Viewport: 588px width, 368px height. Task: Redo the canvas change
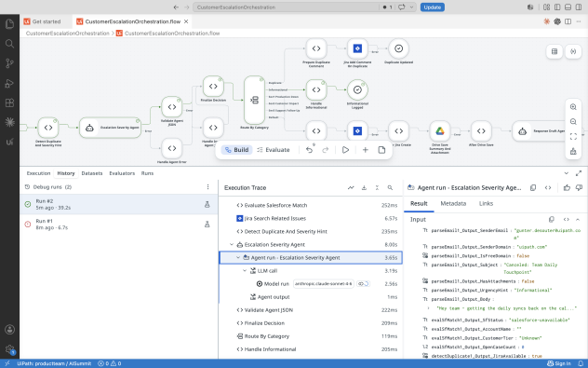click(326, 150)
